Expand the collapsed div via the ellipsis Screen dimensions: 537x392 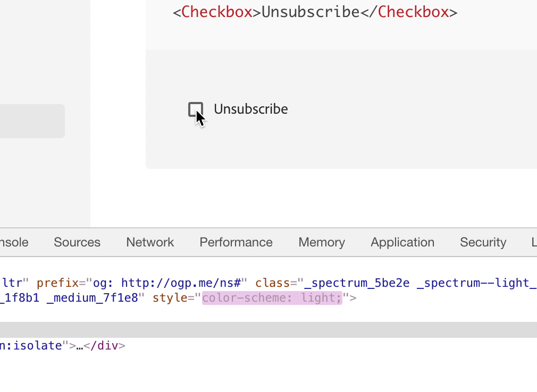pyautogui.click(x=79, y=346)
